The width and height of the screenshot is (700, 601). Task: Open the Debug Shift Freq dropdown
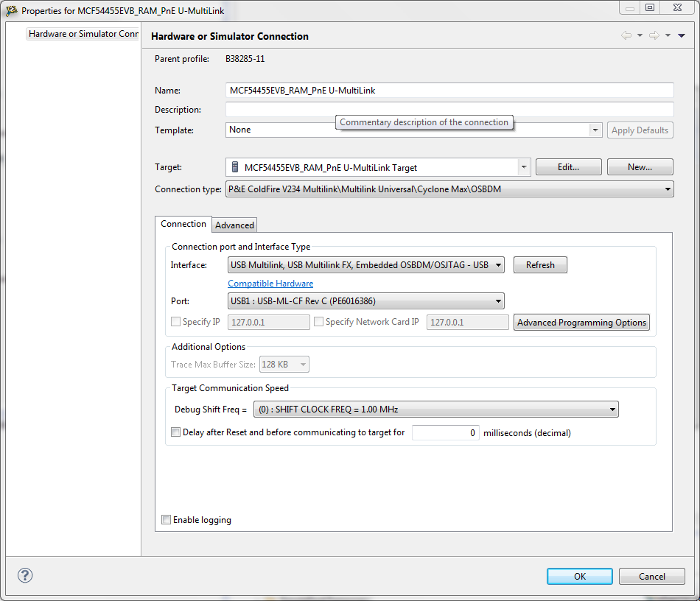435,410
